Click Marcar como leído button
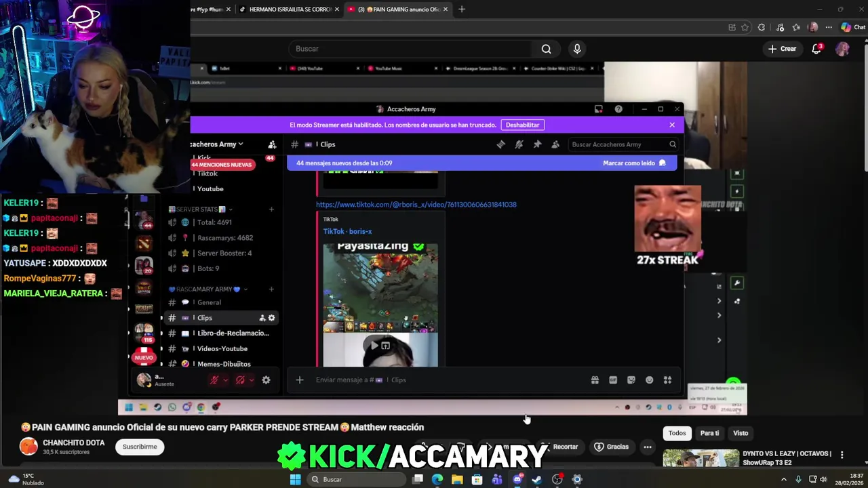Screen dimensions: 868x488 (x=634, y=163)
